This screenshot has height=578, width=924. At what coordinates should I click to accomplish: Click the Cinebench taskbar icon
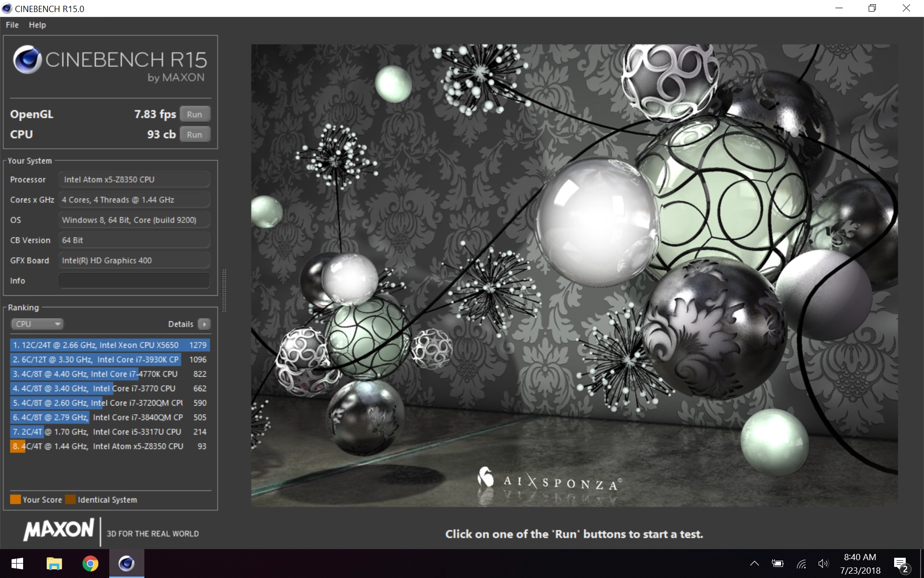pos(127,564)
